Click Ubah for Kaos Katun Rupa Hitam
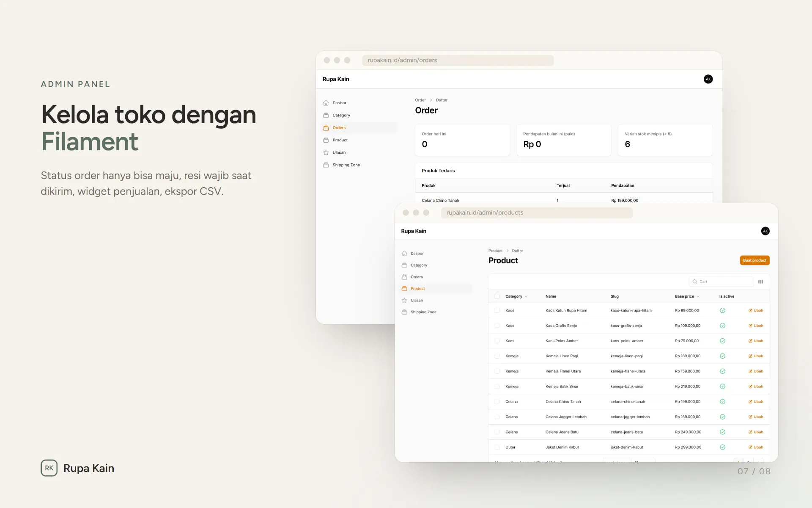Viewport: 812px width, 508px height. (x=756, y=310)
